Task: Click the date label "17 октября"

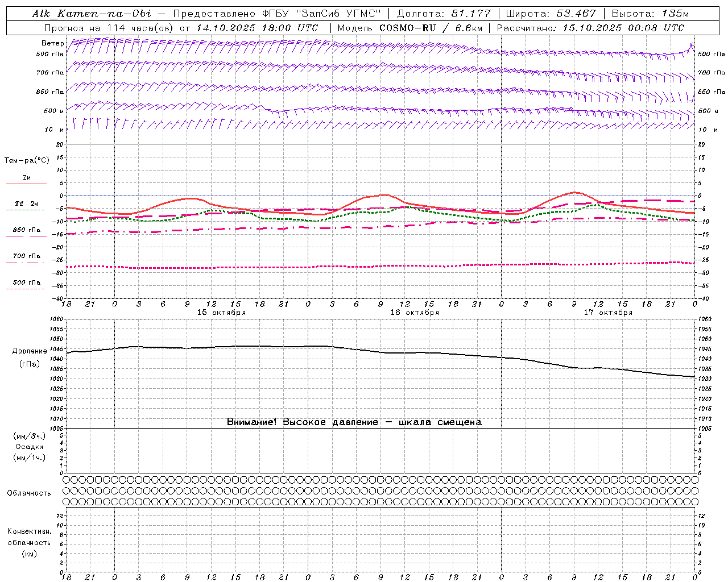Action: point(608,313)
